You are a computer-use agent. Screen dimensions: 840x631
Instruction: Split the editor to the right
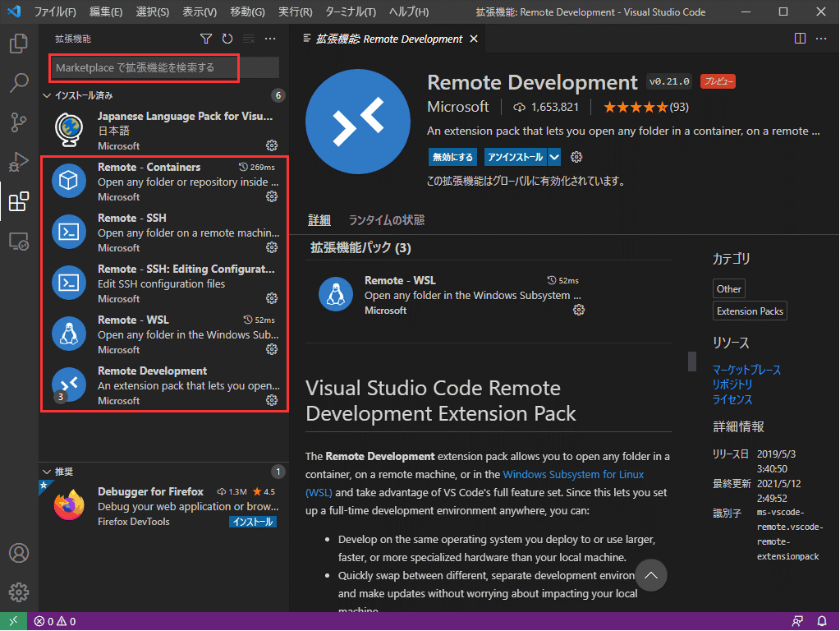point(800,39)
